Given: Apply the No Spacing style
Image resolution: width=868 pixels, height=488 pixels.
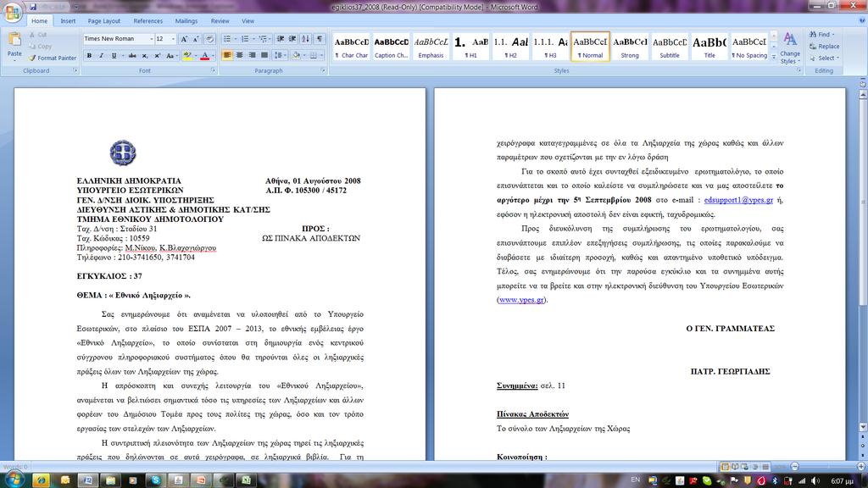Looking at the screenshot, I should 749,47.
